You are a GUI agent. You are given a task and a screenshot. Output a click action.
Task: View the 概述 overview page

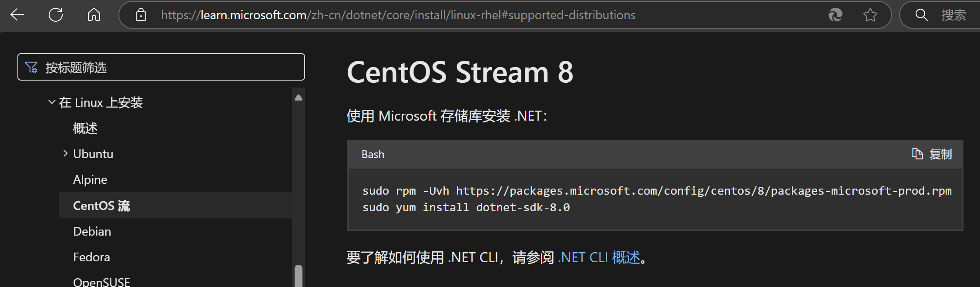(85, 128)
